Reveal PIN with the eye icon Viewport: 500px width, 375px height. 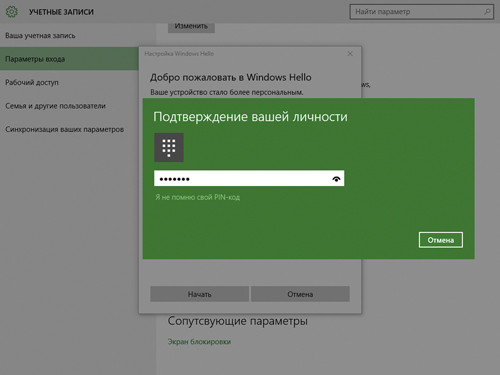click(x=336, y=179)
